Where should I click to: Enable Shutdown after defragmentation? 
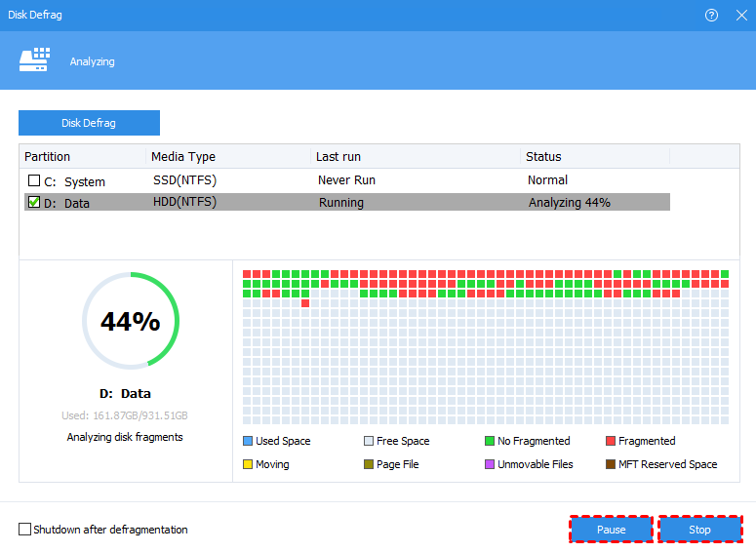tap(25, 530)
